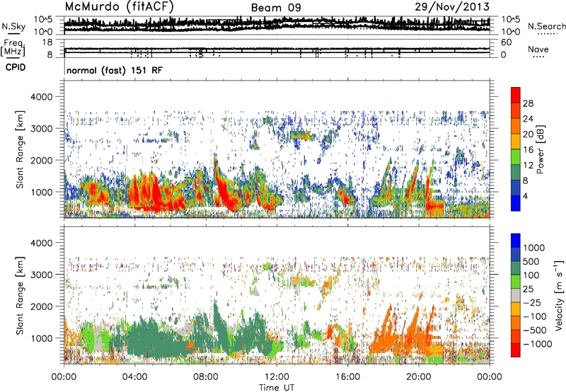Click the "12:00" time tick label
This screenshot has height=392, width=566.
(277, 377)
